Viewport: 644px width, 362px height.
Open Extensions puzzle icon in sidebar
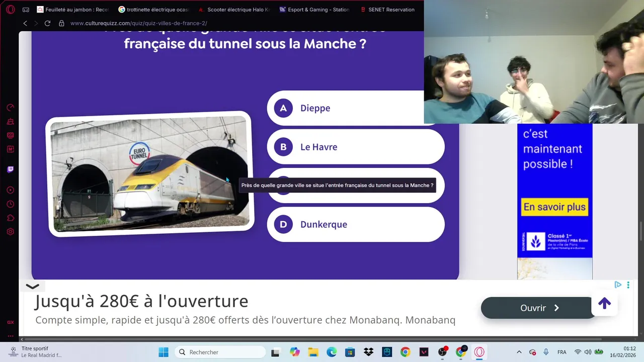(10, 218)
